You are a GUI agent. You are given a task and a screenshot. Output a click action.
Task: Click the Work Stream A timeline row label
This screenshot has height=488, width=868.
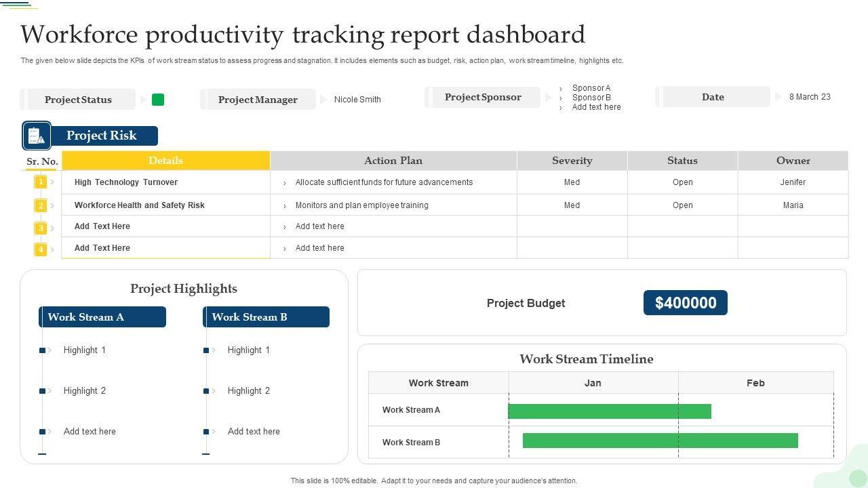411,410
